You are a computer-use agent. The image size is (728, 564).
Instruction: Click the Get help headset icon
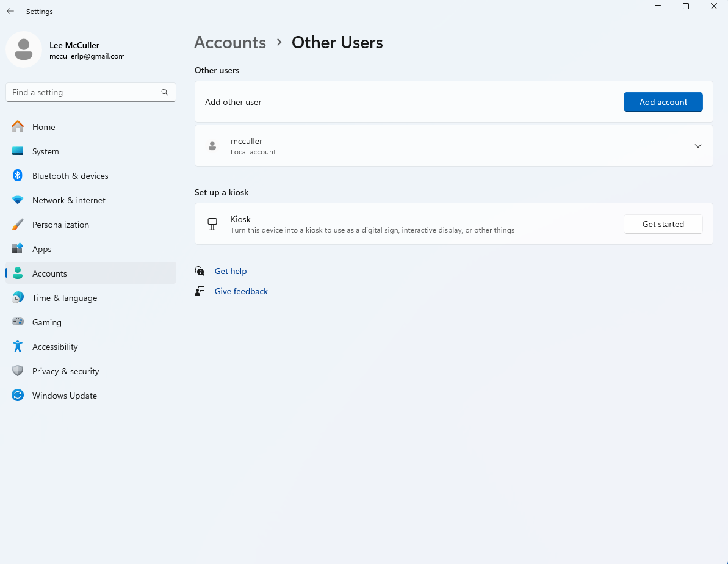[x=200, y=271]
